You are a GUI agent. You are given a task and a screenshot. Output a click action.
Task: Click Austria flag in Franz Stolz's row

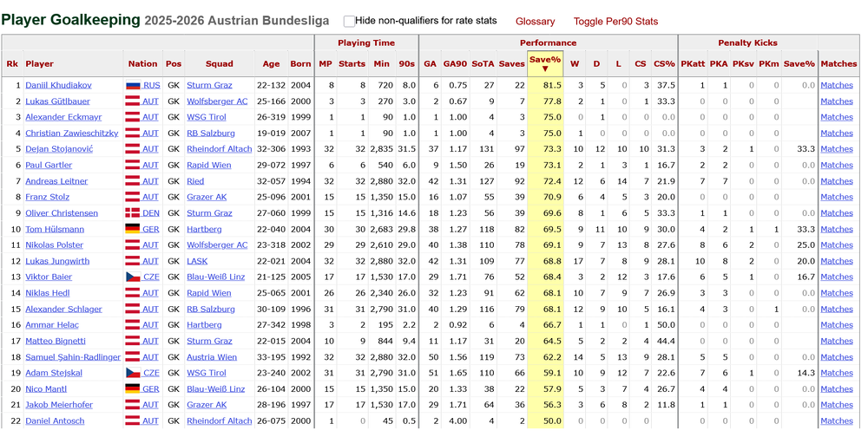click(x=132, y=197)
